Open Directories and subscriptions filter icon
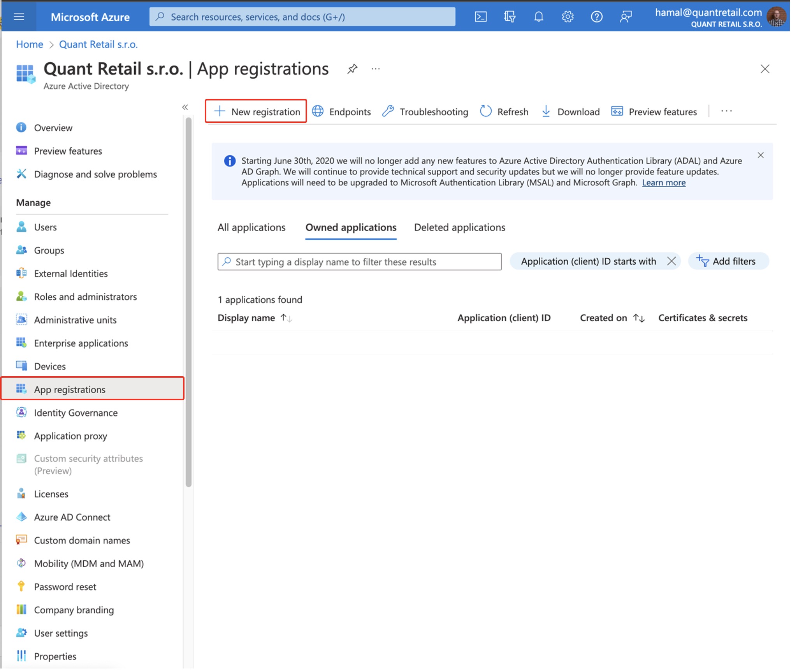This screenshot has width=791, height=672. [x=510, y=17]
